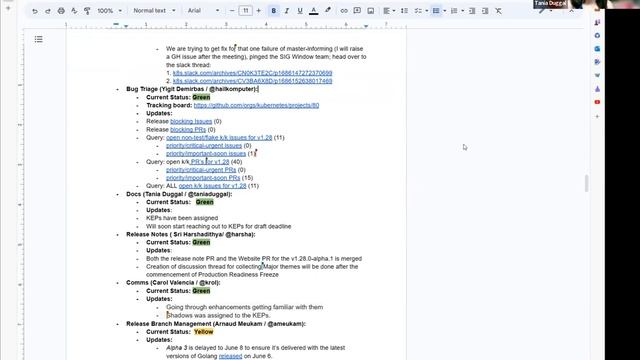The height and width of the screenshot is (360, 640).
Task: Open the priority/important-soon PRs link
Action: click(203, 178)
